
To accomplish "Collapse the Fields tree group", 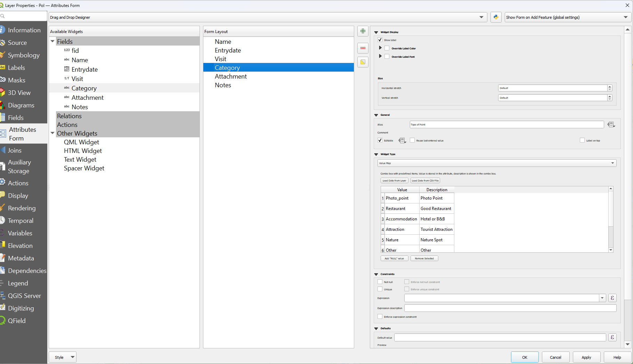I will coord(53,41).
